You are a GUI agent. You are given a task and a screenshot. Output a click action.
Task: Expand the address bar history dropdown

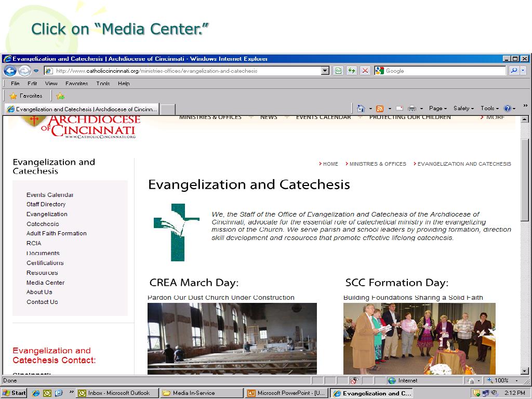[325, 71]
